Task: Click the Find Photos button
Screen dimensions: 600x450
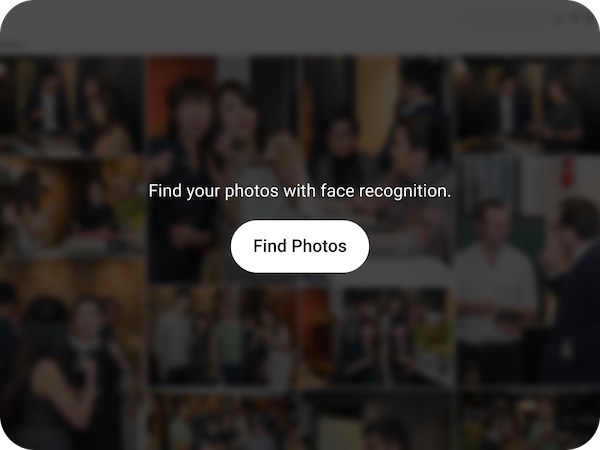Action: [x=300, y=246]
